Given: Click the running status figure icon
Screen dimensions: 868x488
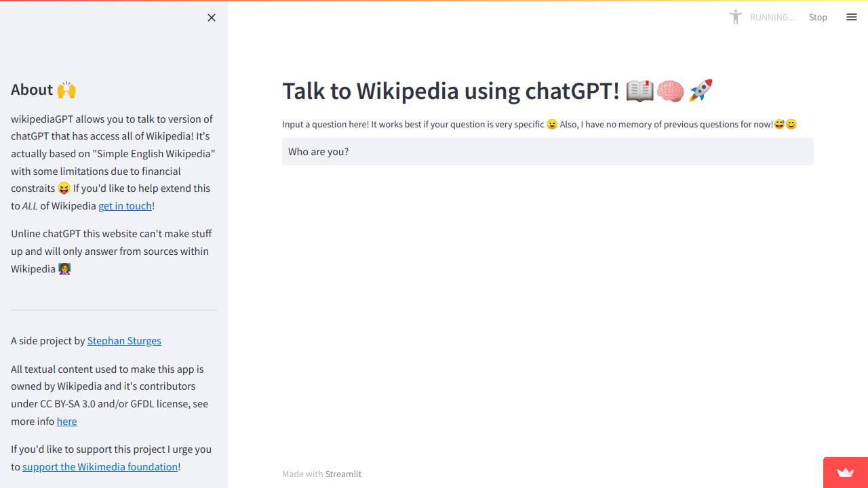Looking at the screenshot, I should point(736,17).
